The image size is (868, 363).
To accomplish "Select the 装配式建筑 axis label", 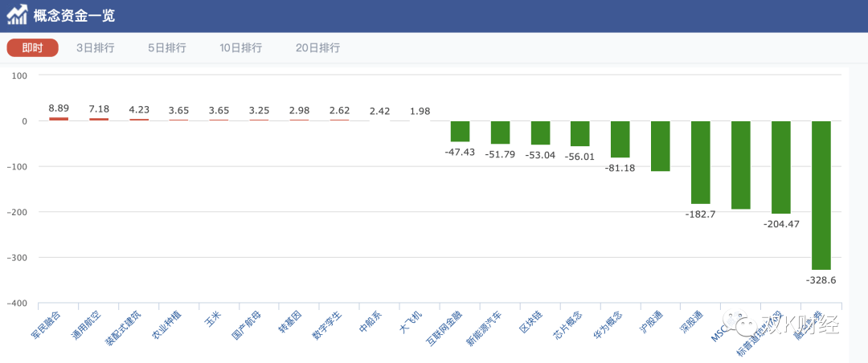I will tap(123, 328).
